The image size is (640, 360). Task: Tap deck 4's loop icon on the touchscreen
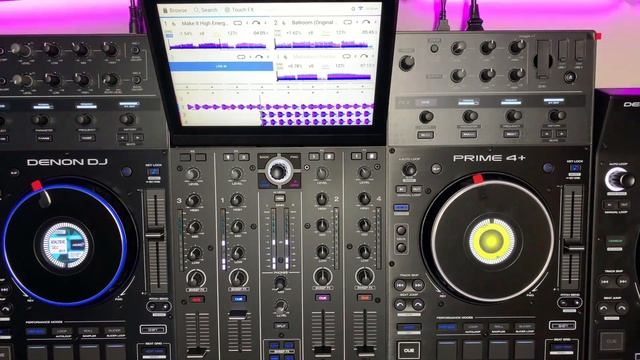[x=347, y=56]
